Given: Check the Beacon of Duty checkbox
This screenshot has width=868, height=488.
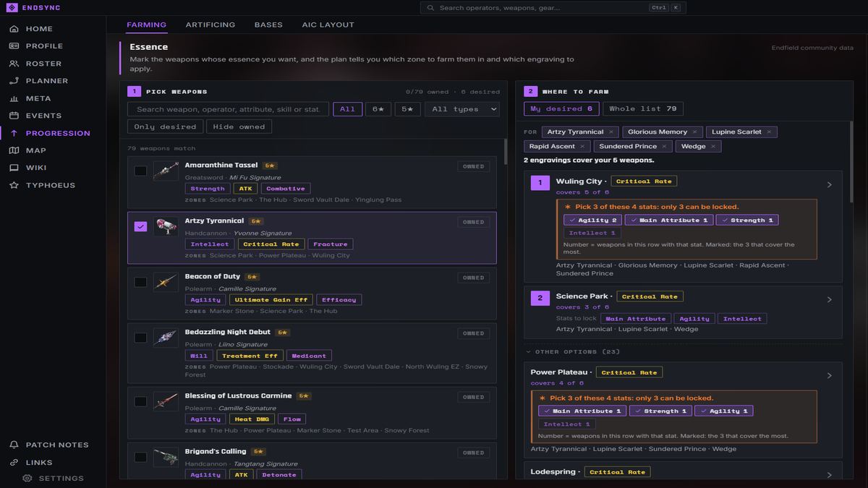Looking at the screenshot, I should click(140, 283).
